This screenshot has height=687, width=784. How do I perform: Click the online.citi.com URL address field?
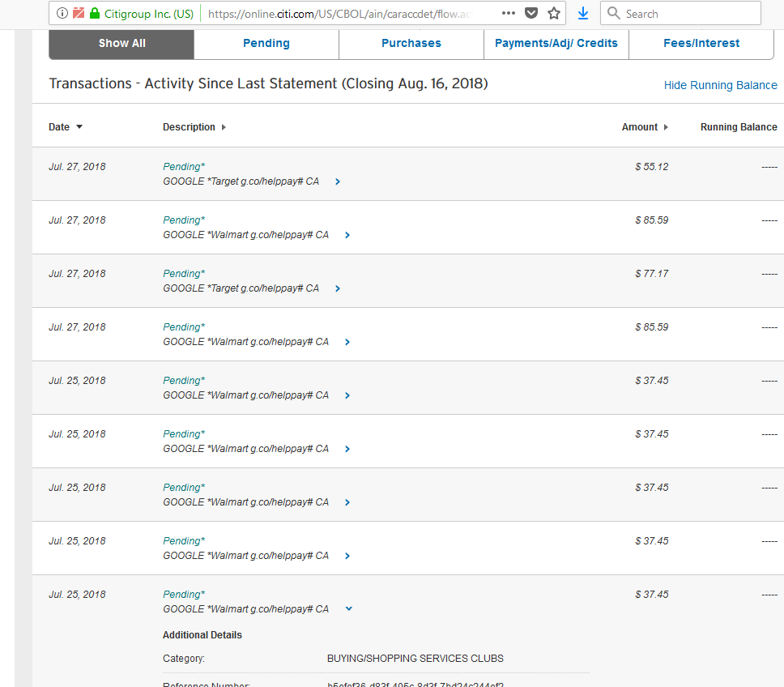click(x=339, y=14)
